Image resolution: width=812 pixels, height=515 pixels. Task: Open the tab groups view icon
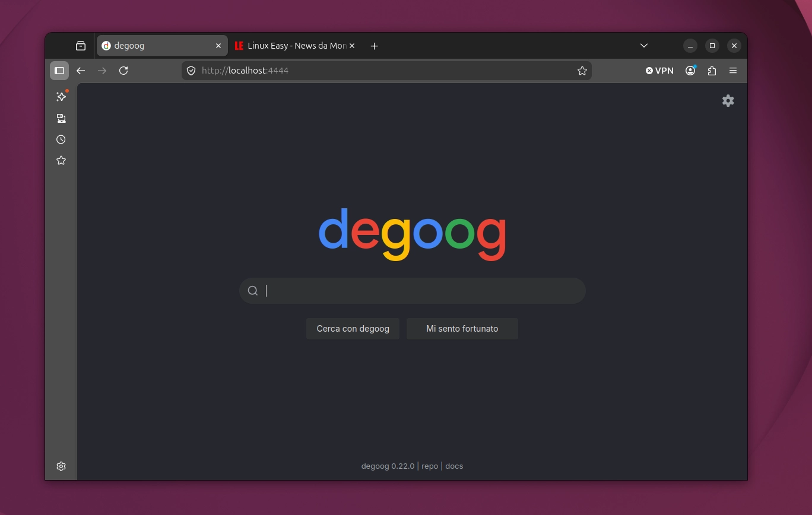click(x=81, y=46)
